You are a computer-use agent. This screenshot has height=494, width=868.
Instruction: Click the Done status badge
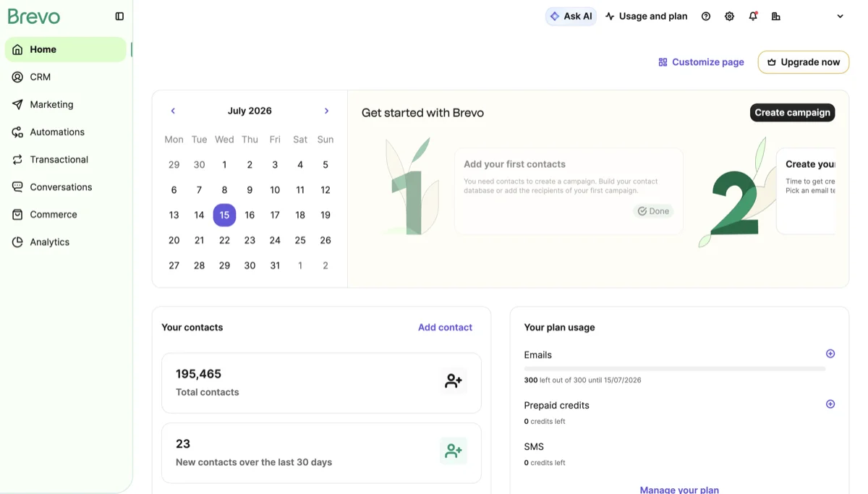653,211
